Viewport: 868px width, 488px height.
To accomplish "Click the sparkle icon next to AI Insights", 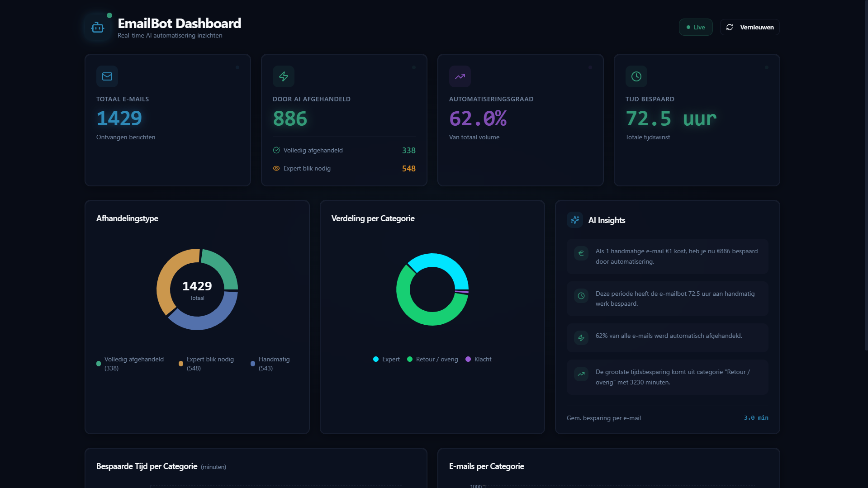I will click(x=574, y=220).
